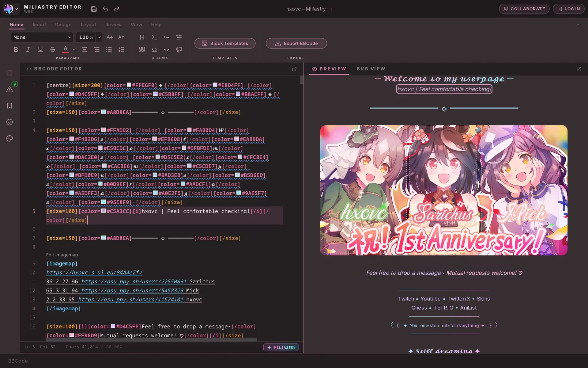Open the None paragraph style dropdown
This screenshot has height=368, width=588.
pyautogui.click(x=42, y=37)
